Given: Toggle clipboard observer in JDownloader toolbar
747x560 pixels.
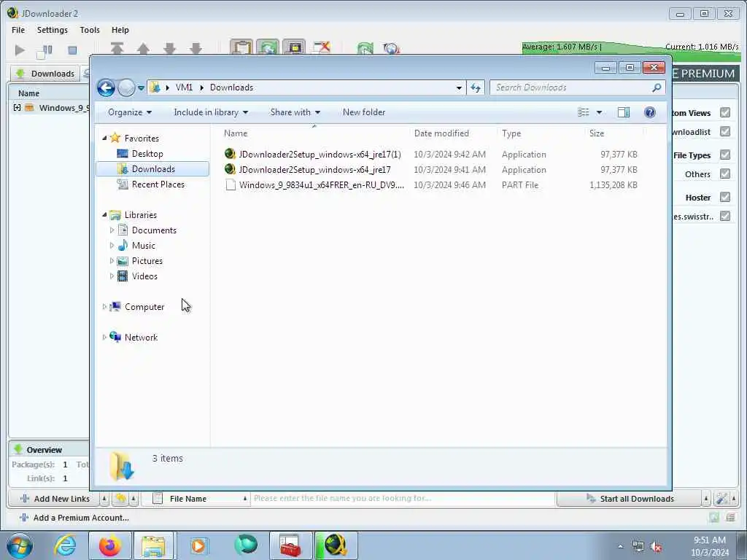Looking at the screenshot, I should pos(241,47).
